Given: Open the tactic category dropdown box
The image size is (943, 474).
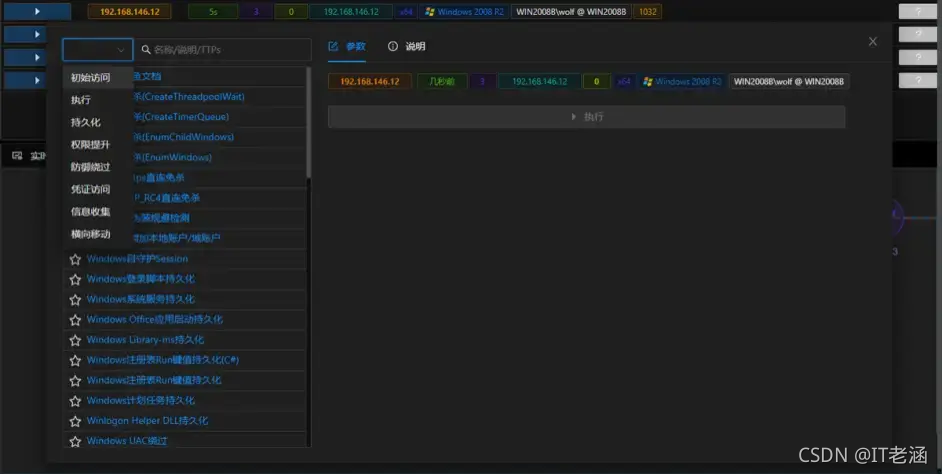Looking at the screenshot, I should coord(97,50).
